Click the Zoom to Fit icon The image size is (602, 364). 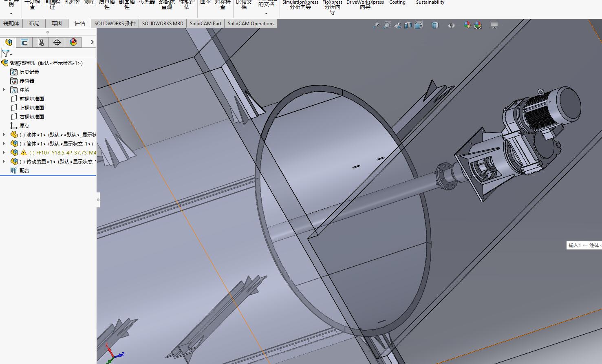point(376,25)
